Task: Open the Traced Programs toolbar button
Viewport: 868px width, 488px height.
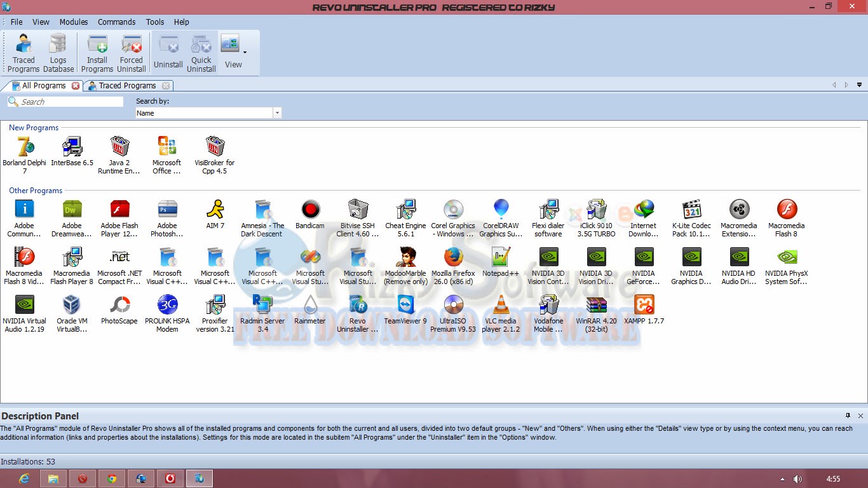Action: (24, 53)
